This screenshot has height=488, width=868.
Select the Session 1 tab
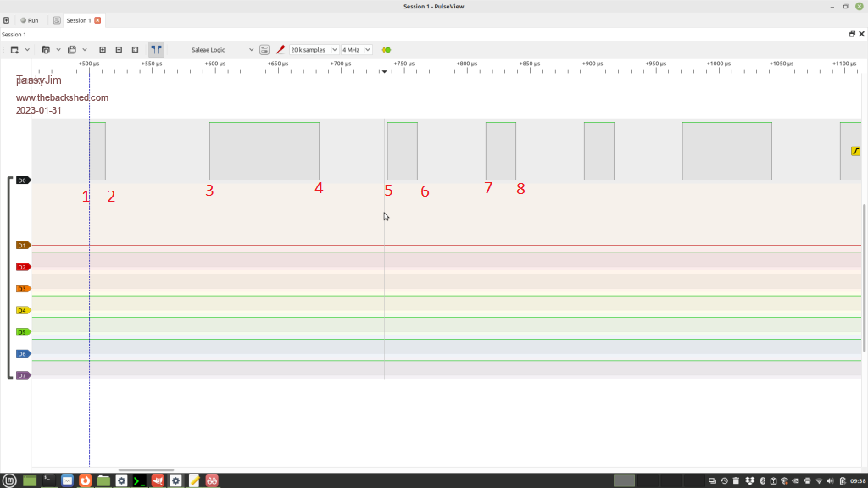pos(76,20)
